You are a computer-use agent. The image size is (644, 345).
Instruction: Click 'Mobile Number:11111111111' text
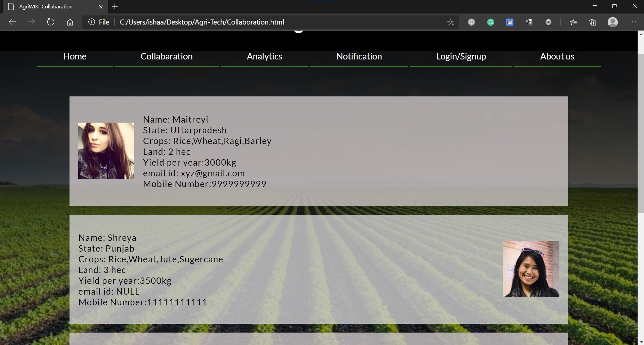coord(143,302)
